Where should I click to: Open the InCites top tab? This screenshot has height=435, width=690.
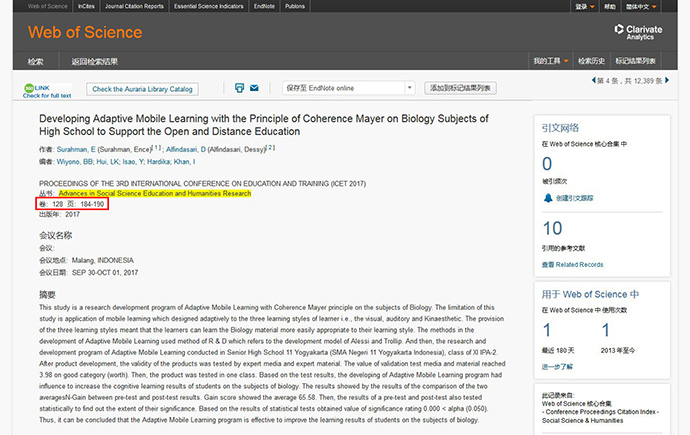86,6
